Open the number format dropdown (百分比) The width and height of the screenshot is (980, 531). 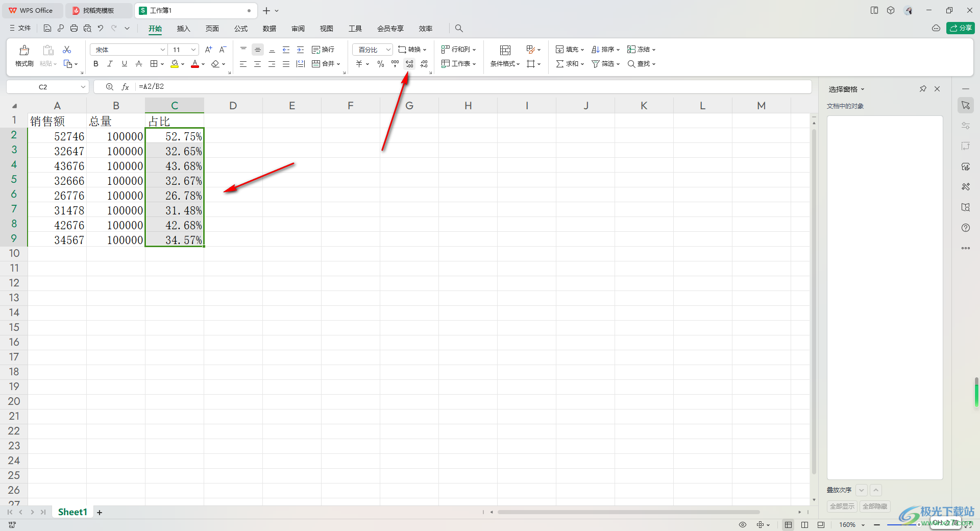388,50
